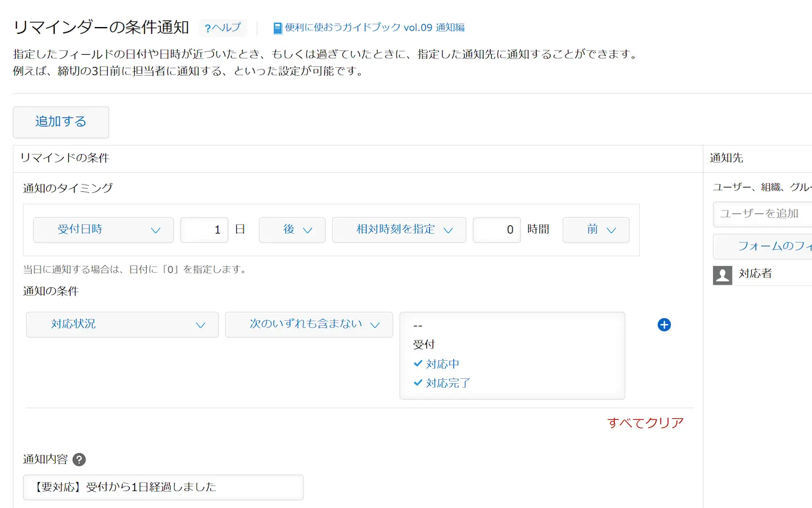This screenshot has width=812, height=508.
Task: Open the 次のいずれも含まない operator dropdown
Action: click(308, 325)
